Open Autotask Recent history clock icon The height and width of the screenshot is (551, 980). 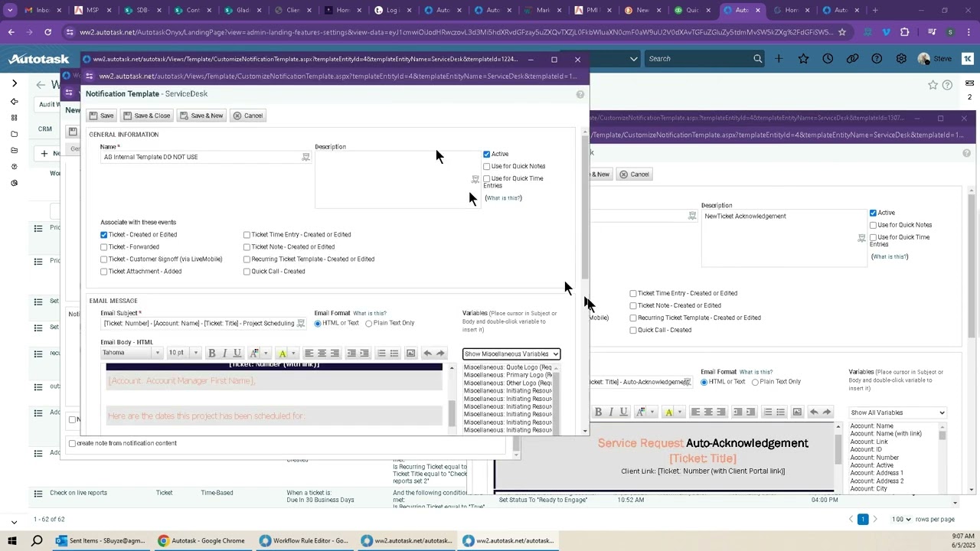(828, 59)
